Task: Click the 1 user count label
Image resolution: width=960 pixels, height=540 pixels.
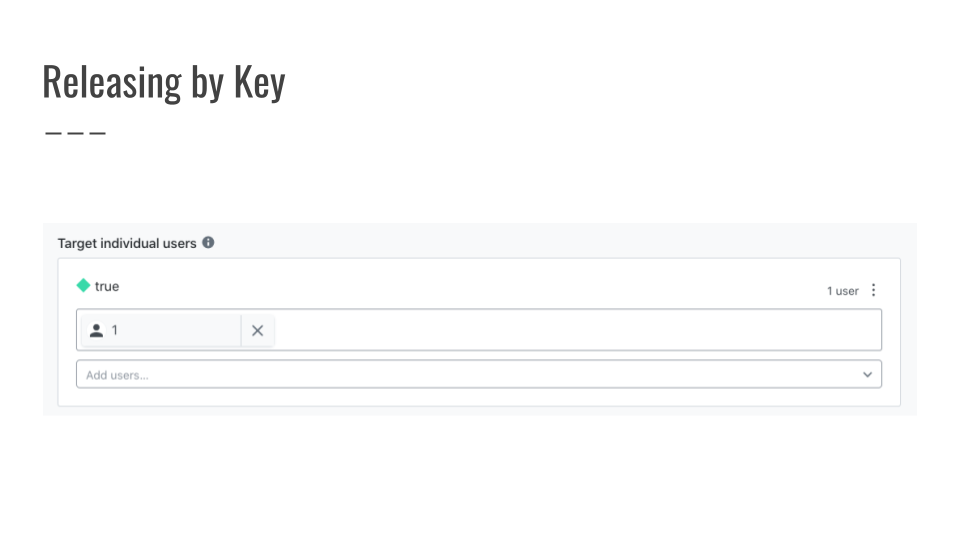Action: point(842,291)
